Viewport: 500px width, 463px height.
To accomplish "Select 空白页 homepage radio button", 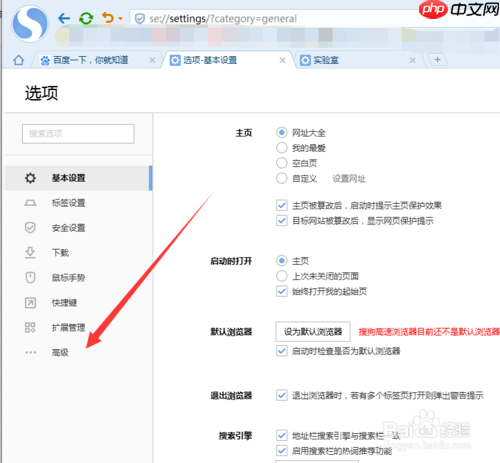I will [282, 163].
